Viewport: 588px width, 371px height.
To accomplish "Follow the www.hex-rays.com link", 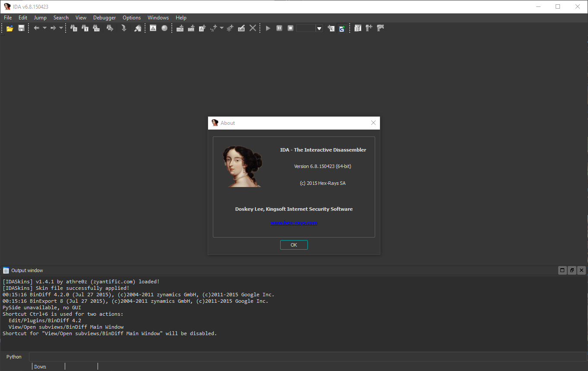I will [x=294, y=223].
